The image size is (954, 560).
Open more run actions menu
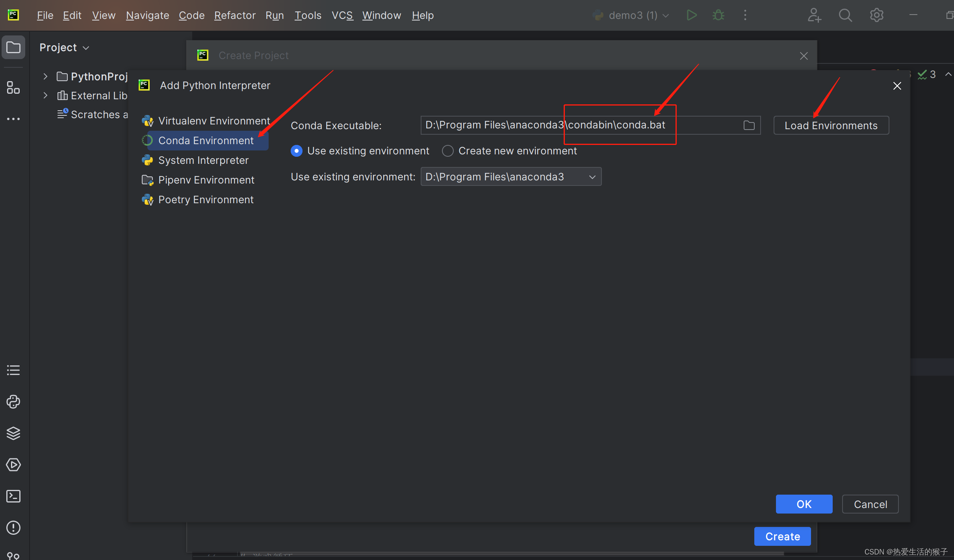[x=745, y=15]
